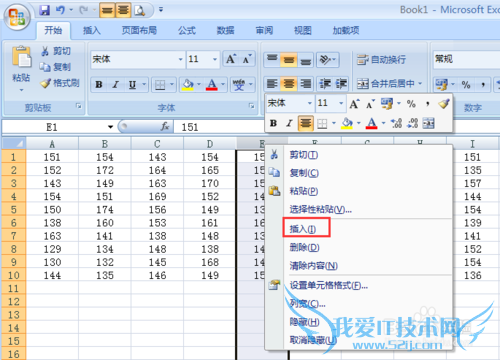Image resolution: width=500 pixels, height=360 pixels.
Task: Toggle underline in ribbon font group
Action: [x=132, y=85]
